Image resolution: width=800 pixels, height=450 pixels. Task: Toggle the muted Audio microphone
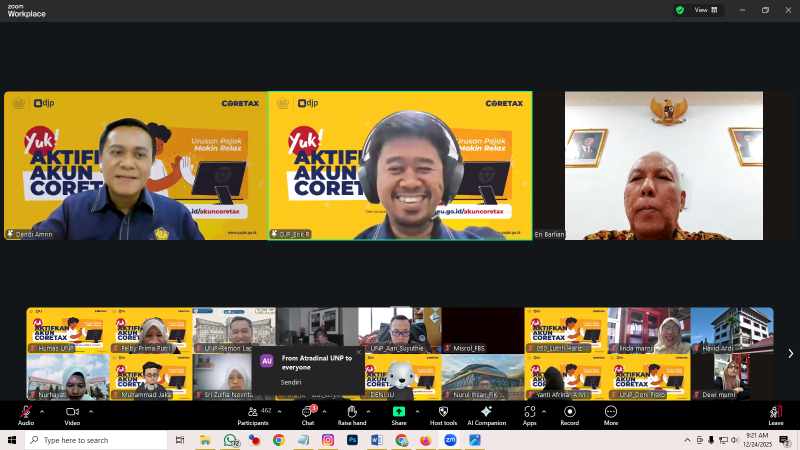point(25,412)
